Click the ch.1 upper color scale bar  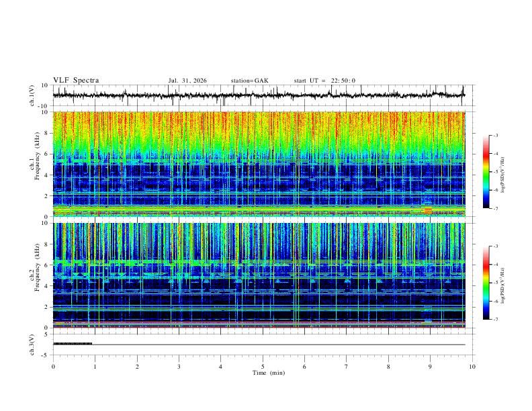coord(486,172)
